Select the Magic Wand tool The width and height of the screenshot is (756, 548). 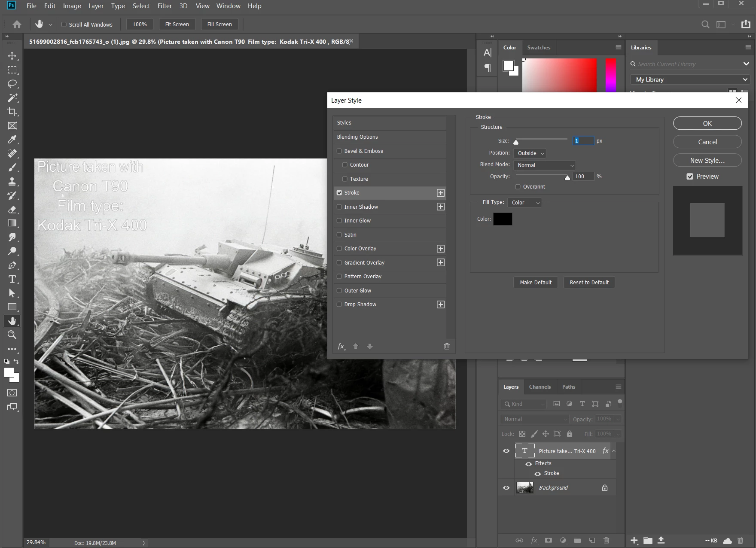12,98
